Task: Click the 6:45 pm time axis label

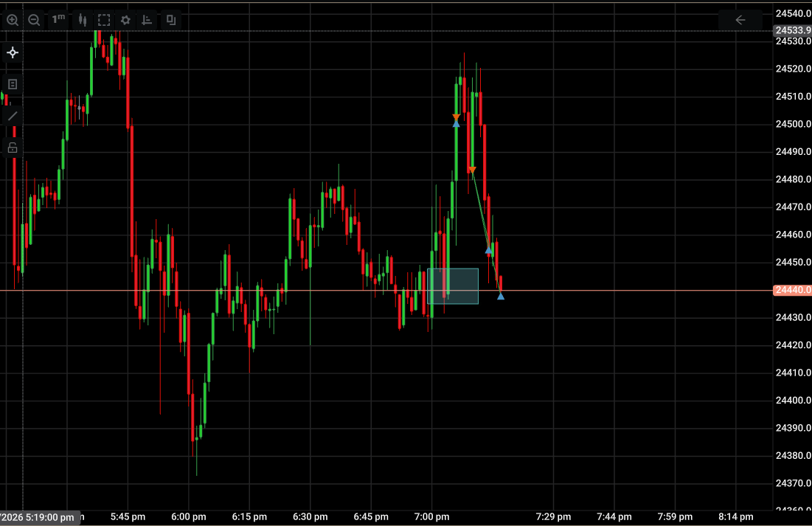Action: tap(371, 516)
